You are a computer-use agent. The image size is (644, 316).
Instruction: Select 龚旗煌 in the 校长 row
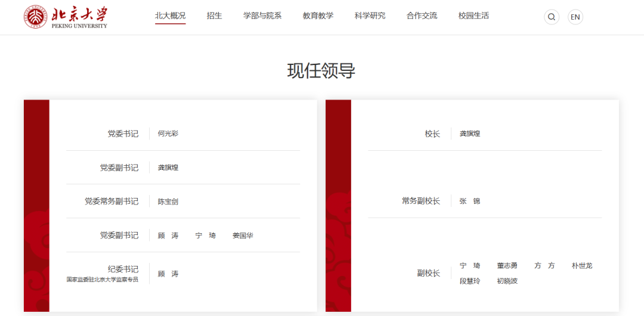tap(470, 134)
